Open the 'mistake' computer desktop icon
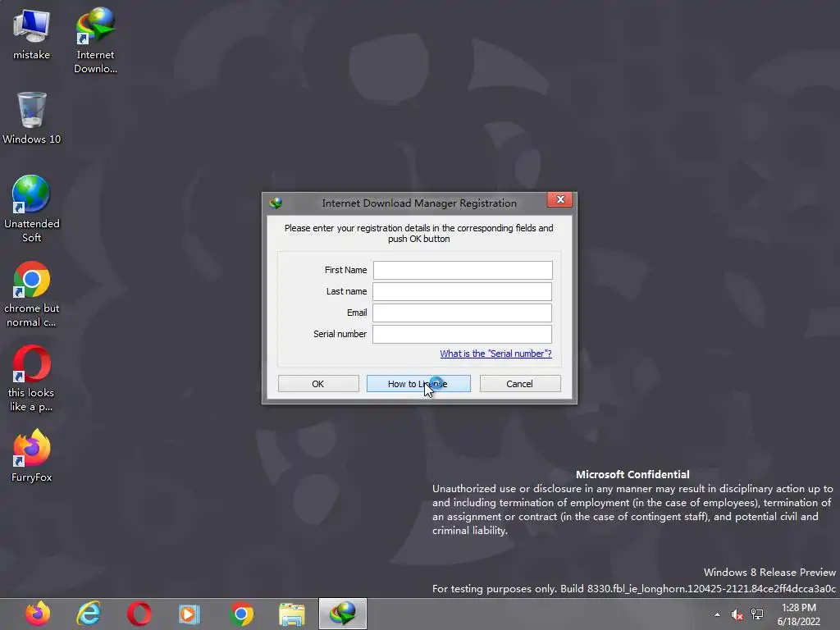This screenshot has width=840, height=630. 31,34
